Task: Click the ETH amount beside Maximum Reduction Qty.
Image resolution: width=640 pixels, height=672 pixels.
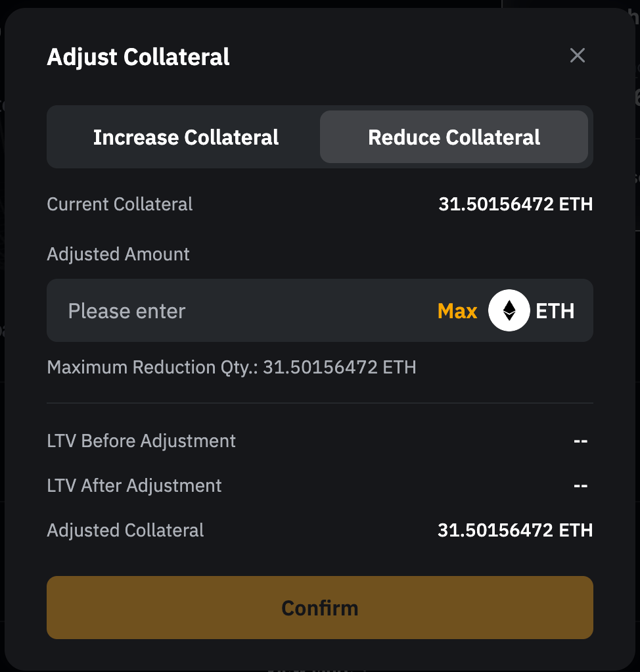Action: click(x=339, y=367)
